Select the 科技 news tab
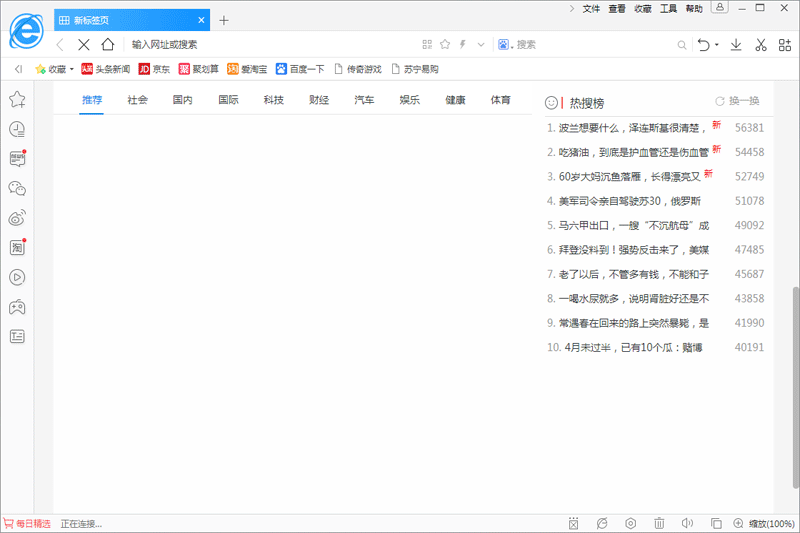 click(273, 100)
